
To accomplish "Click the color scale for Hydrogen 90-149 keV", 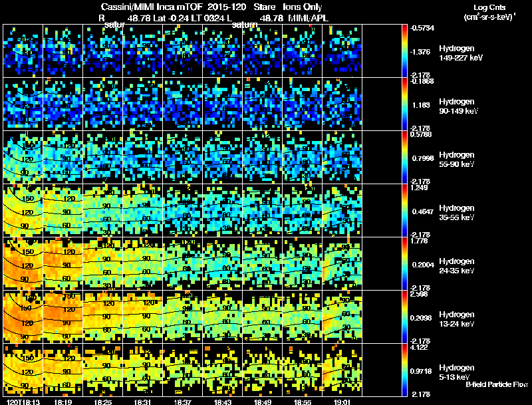I will click(404, 104).
